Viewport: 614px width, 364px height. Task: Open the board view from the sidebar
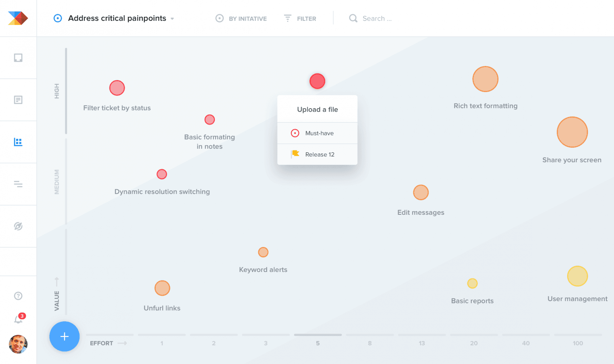[18, 58]
